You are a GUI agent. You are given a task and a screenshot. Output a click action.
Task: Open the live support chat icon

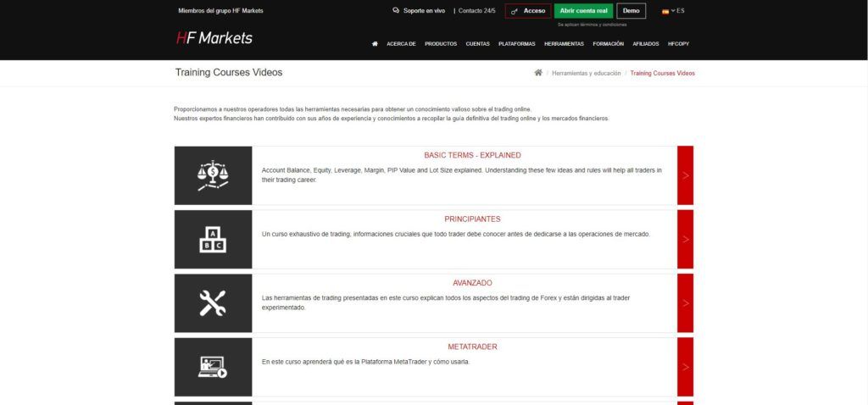pos(396,10)
